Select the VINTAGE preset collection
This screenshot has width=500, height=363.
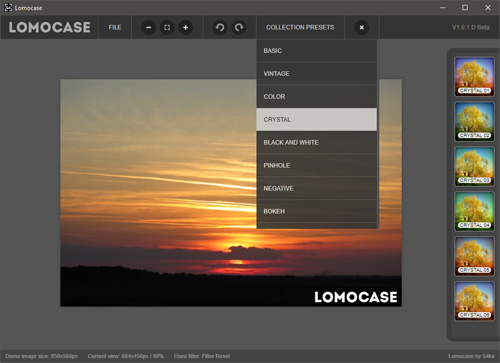coord(317,74)
